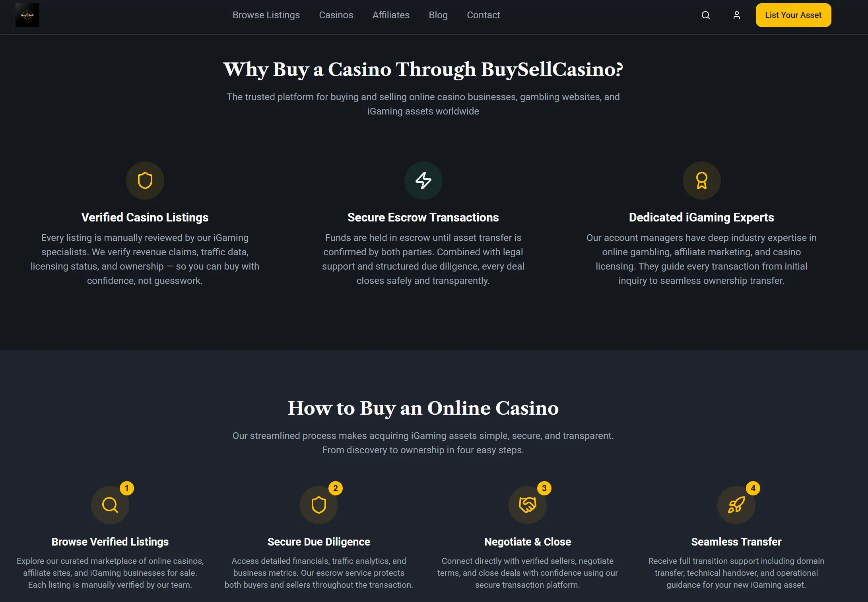
Task: Select the Secure Escrow Transactions heading
Action: (423, 217)
